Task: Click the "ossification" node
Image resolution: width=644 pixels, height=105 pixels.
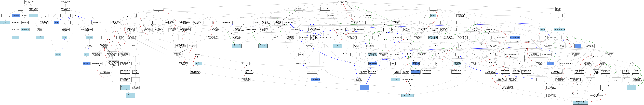Action: 256,22
